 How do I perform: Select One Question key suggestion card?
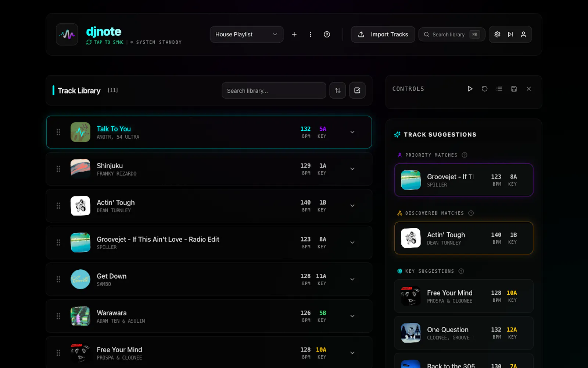pyautogui.click(x=464, y=333)
